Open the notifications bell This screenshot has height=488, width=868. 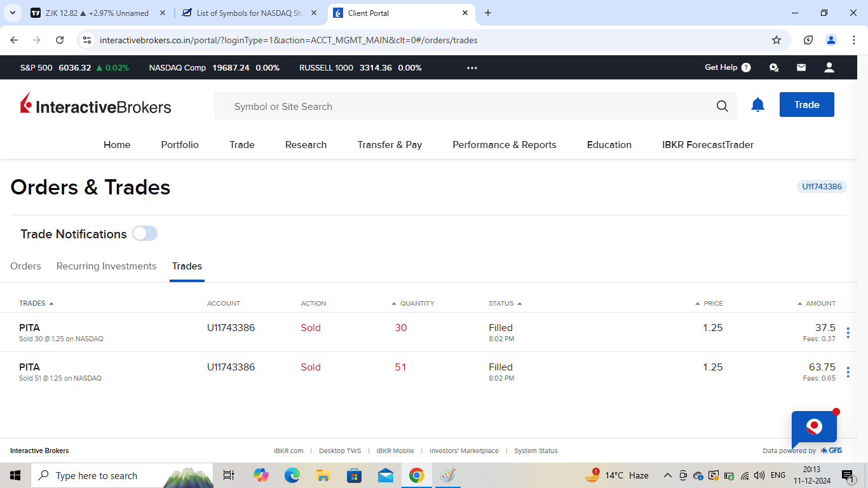click(757, 105)
